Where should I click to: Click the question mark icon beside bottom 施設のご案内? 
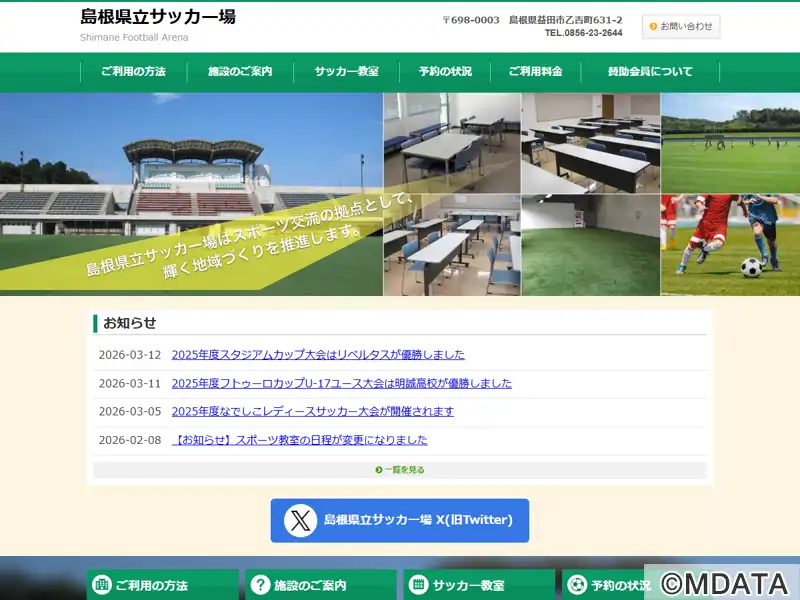coord(261,585)
